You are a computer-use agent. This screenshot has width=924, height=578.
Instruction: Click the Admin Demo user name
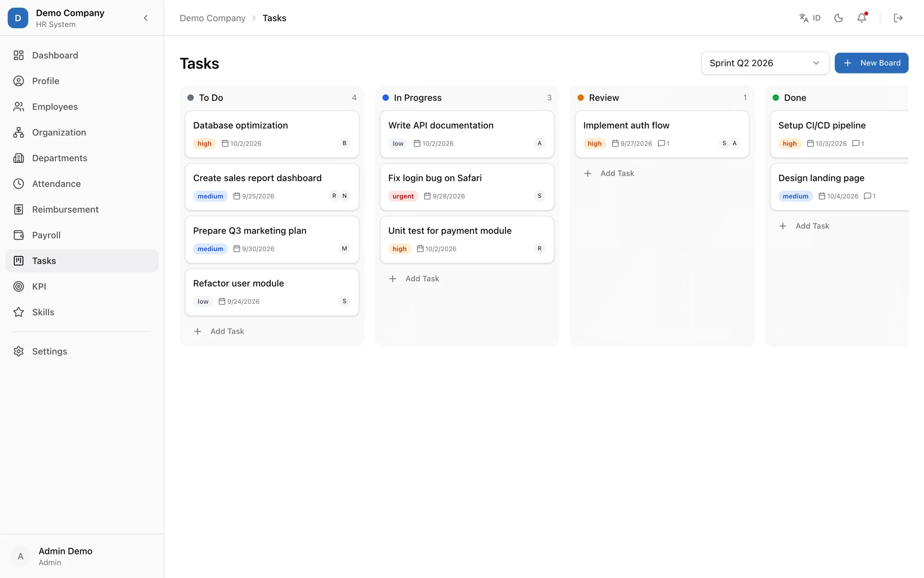click(66, 551)
